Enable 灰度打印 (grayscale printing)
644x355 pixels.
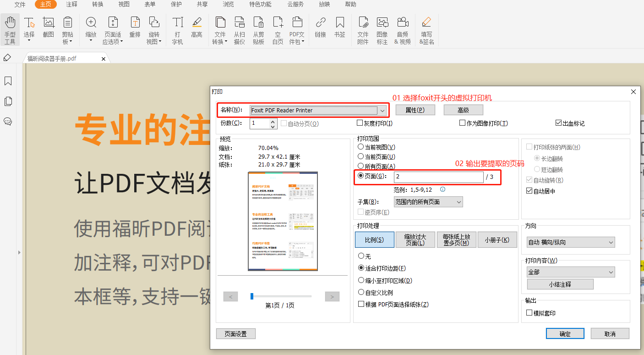click(360, 122)
